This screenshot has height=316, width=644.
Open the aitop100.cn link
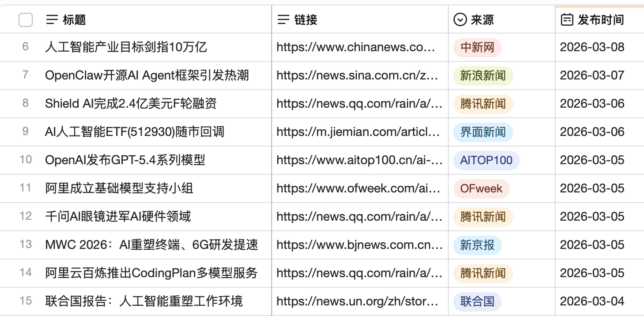pyautogui.click(x=360, y=160)
